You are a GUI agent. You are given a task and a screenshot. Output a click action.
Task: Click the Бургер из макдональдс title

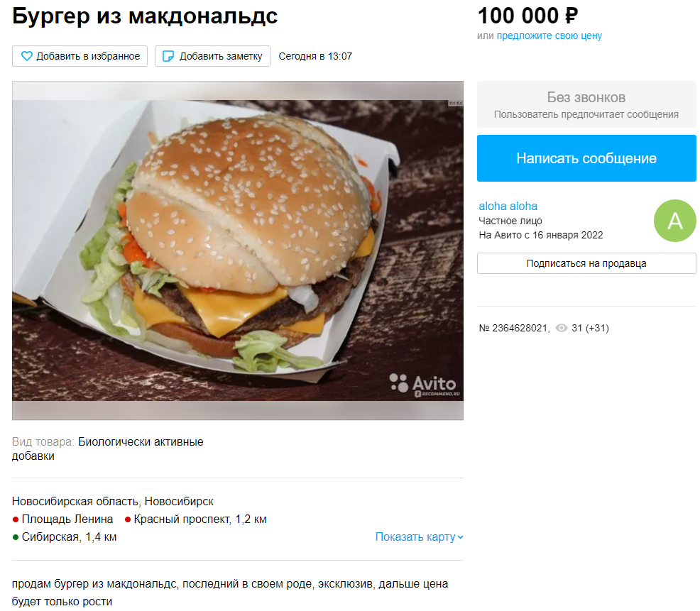click(x=145, y=16)
